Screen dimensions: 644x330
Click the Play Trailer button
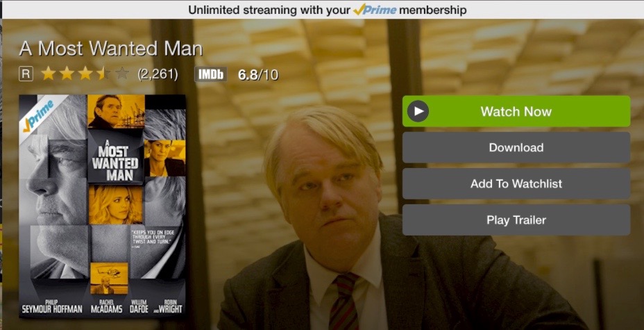point(516,220)
